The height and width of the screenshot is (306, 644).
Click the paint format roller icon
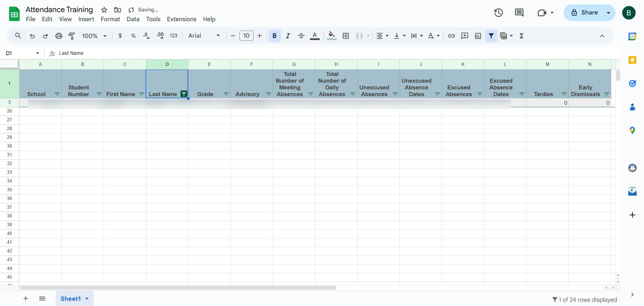(72, 36)
